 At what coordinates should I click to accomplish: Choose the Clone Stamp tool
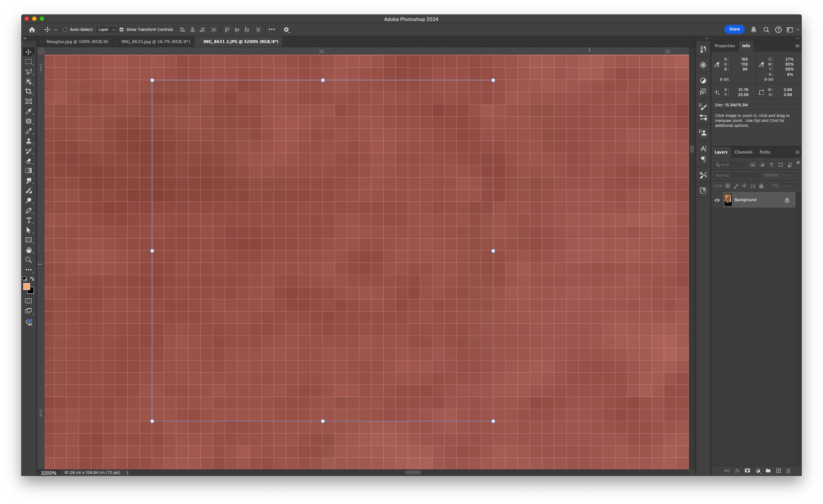click(29, 141)
